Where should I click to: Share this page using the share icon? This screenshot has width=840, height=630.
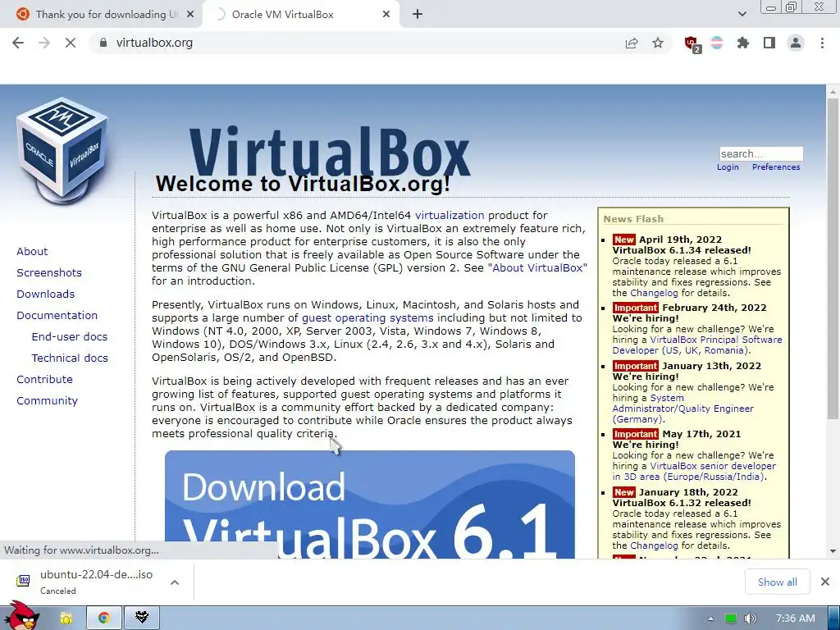click(632, 43)
